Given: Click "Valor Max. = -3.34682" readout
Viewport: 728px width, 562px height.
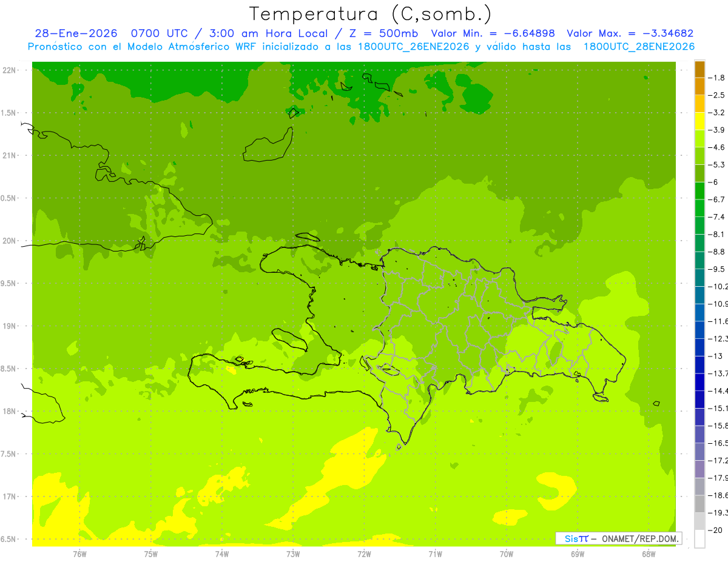Looking at the screenshot, I should click(630, 34).
